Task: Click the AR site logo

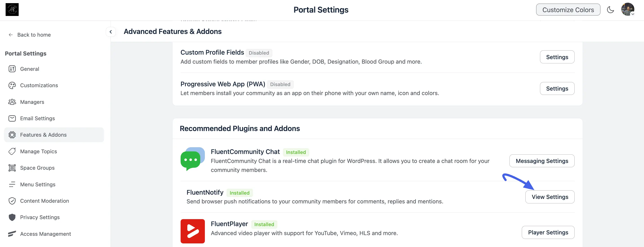Action: [x=12, y=9]
